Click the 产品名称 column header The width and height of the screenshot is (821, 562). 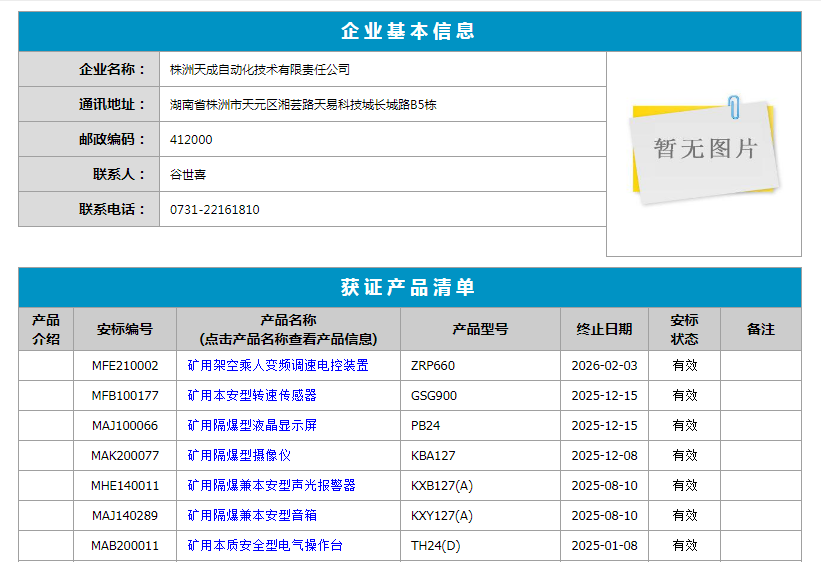click(289, 329)
